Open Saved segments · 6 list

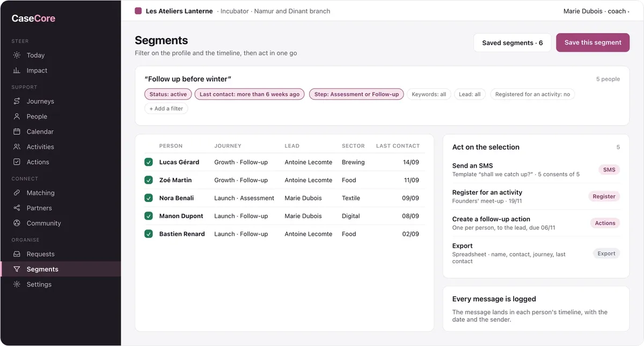[x=512, y=43]
